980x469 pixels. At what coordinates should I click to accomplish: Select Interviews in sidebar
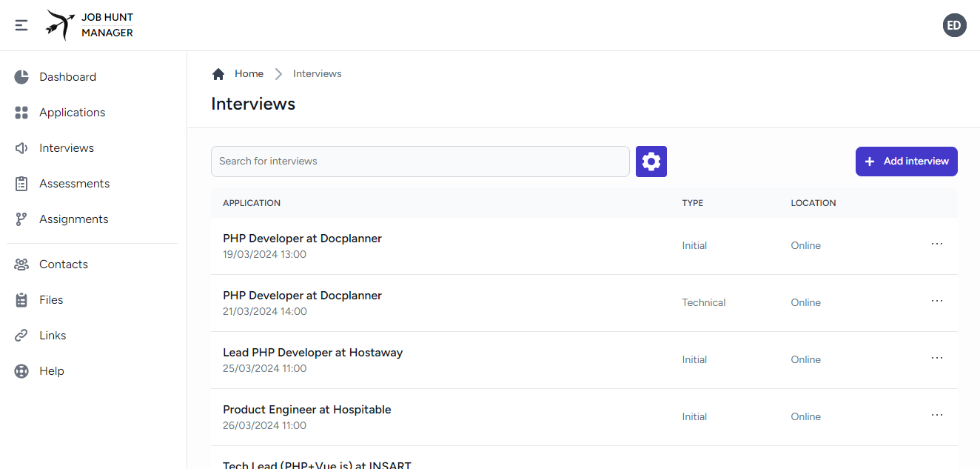pyautogui.click(x=93, y=148)
